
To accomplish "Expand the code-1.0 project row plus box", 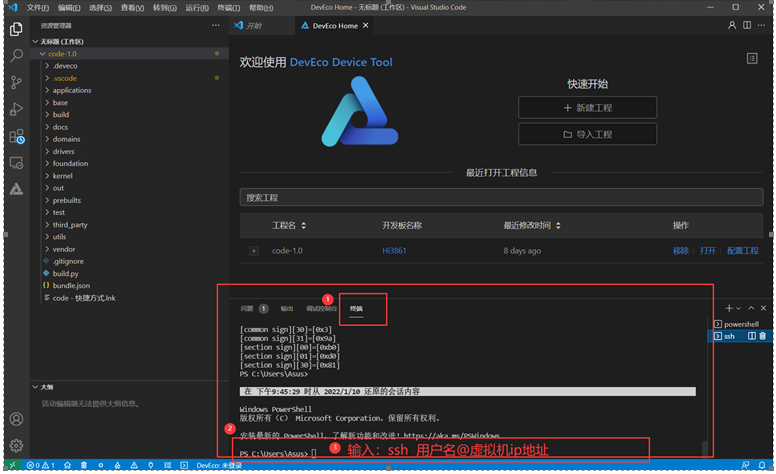I will (253, 251).
